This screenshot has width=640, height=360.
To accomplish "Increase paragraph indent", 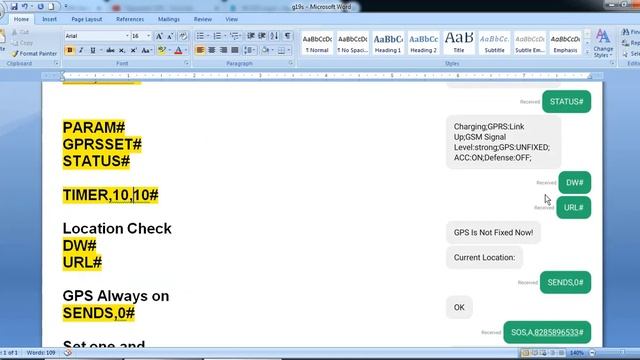I will 262,36.
